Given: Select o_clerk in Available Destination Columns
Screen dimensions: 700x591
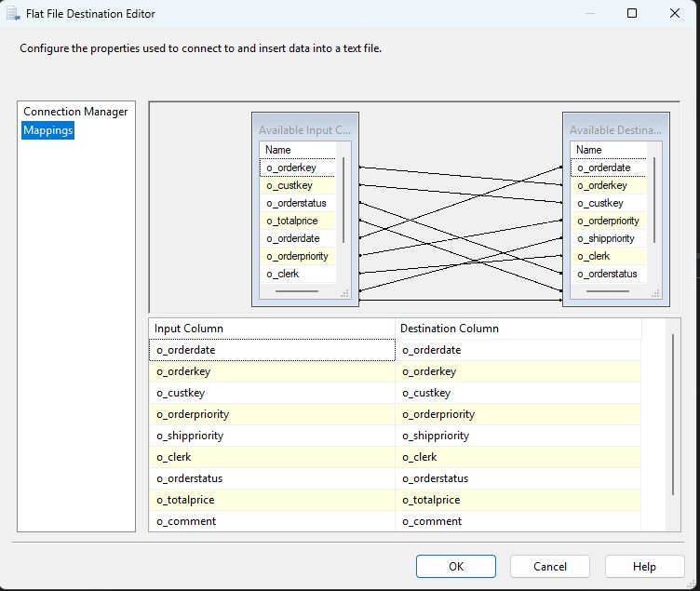Looking at the screenshot, I should [x=608, y=256].
